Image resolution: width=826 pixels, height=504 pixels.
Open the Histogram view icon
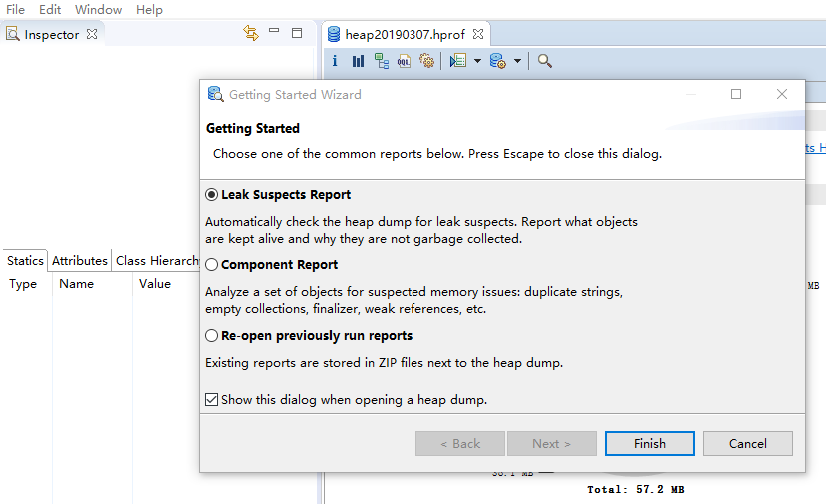pyautogui.click(x=358, y=61)
